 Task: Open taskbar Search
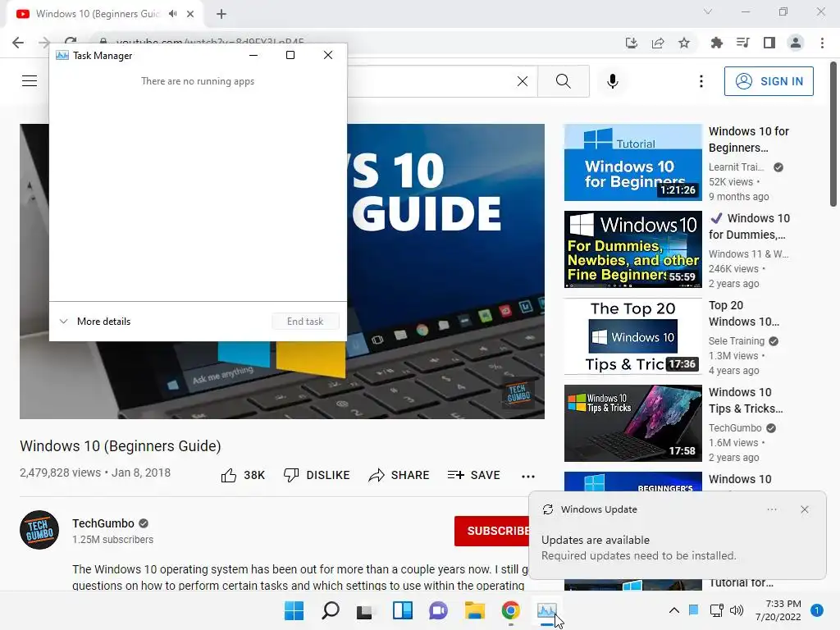tap(330, 610)
